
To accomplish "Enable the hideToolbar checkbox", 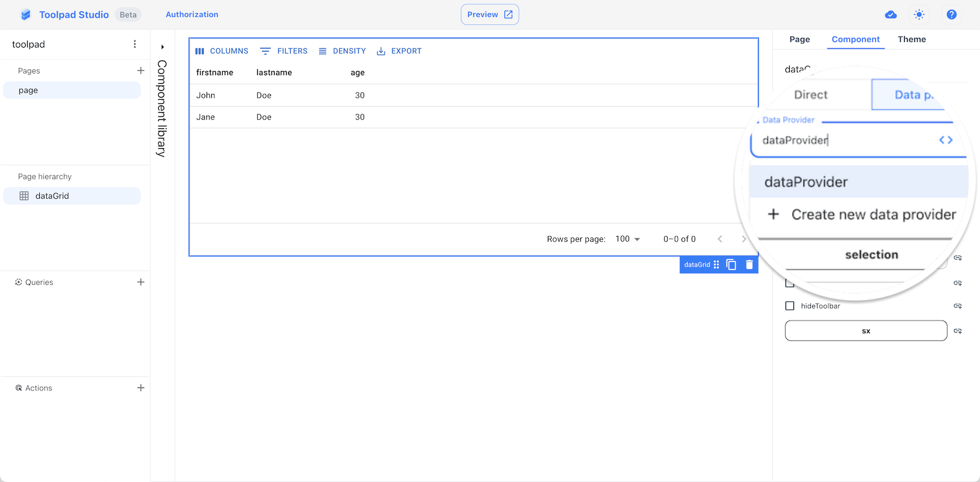I will point(790,306).
